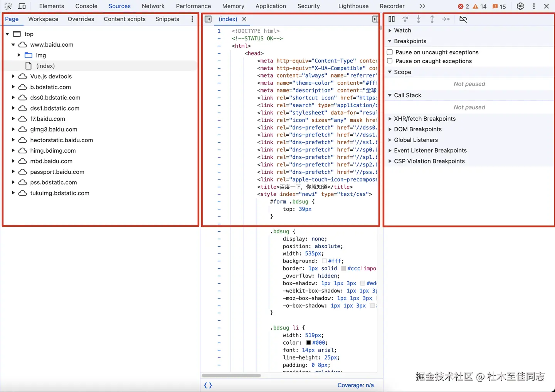The image size is (555, 392).
Task: Expand DOM Breakpoints section
Action: coord(390,129)
